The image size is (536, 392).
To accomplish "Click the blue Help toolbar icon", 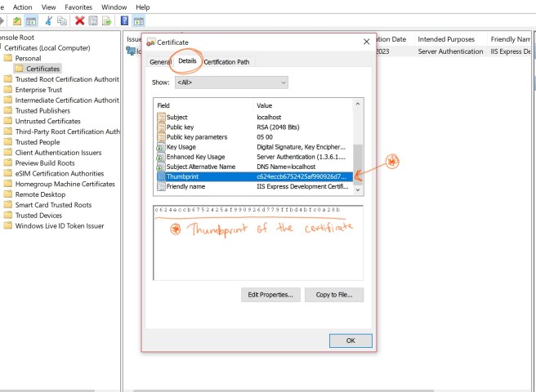I will coord(125,21).
